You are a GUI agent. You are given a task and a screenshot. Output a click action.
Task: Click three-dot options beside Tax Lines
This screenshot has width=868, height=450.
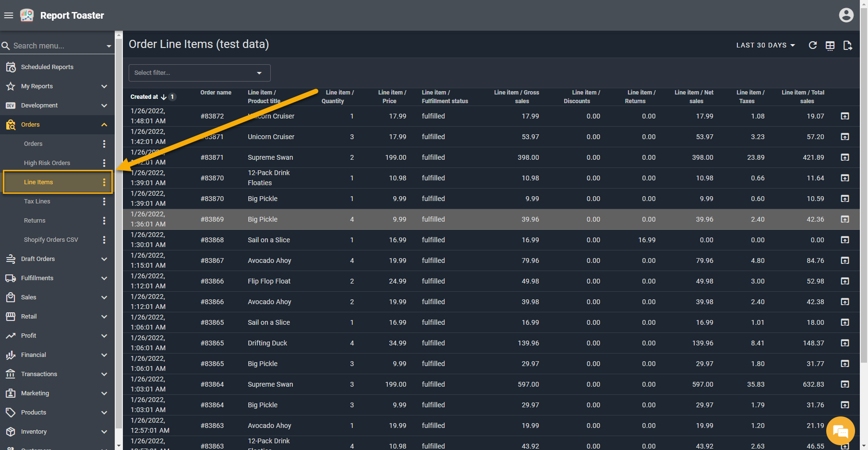[104, 201]
